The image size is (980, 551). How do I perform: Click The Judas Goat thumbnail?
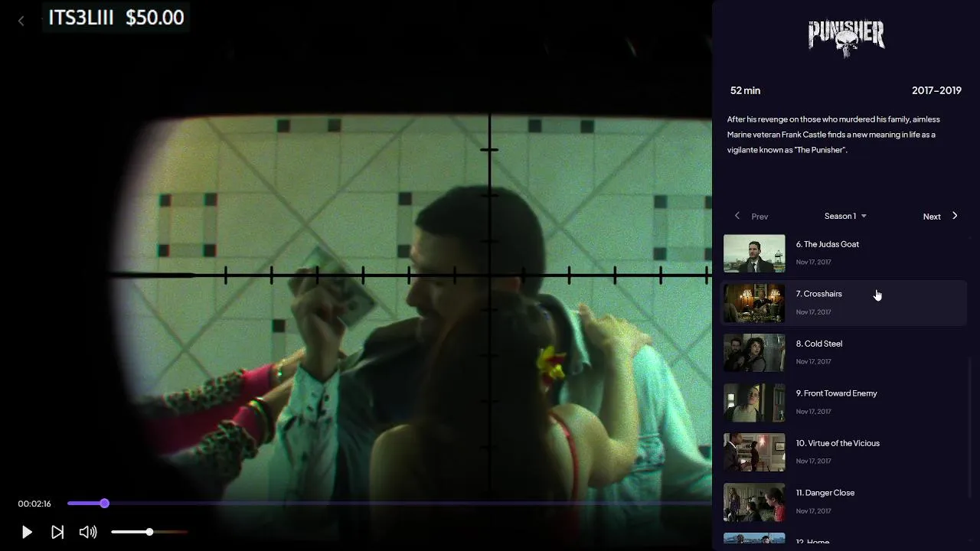tap(754, 253)
